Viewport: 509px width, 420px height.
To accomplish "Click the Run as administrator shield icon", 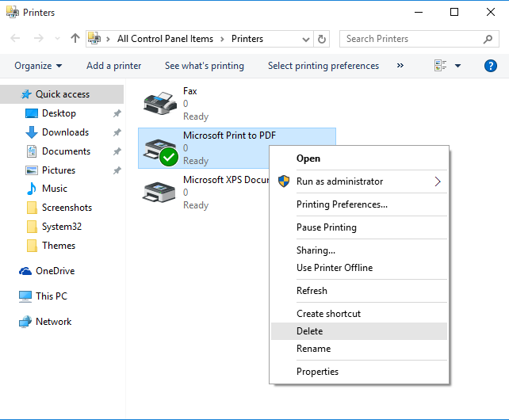I will pyautogui.click(x=284, y=181).
